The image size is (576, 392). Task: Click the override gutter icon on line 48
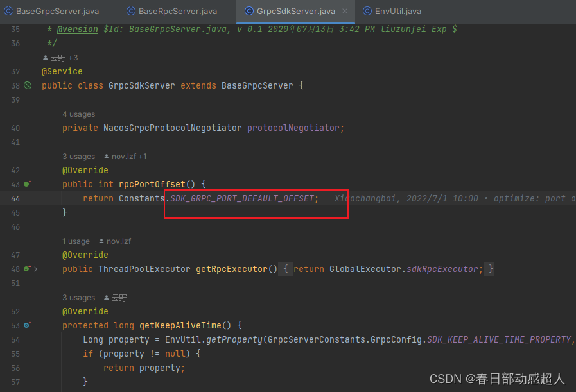[x=28, y=269]
